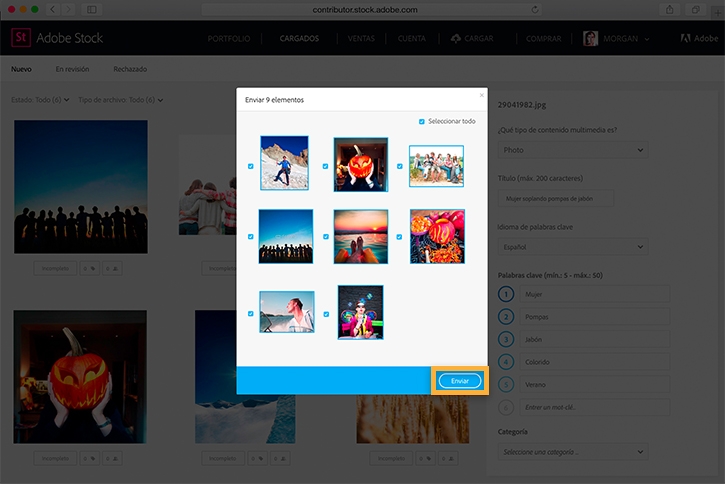
Task: Expand the MORGAN account dropdown arrow
Action: click(x=647, y=39)
